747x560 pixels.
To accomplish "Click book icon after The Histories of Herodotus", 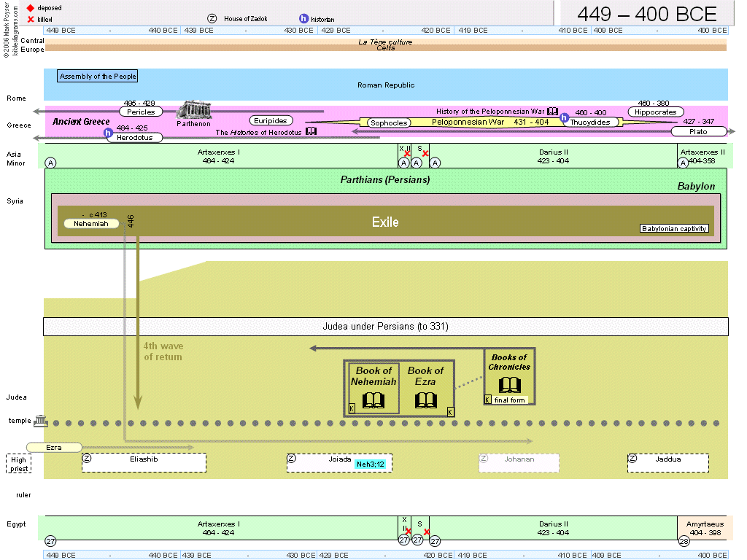I will click(311, 132).
